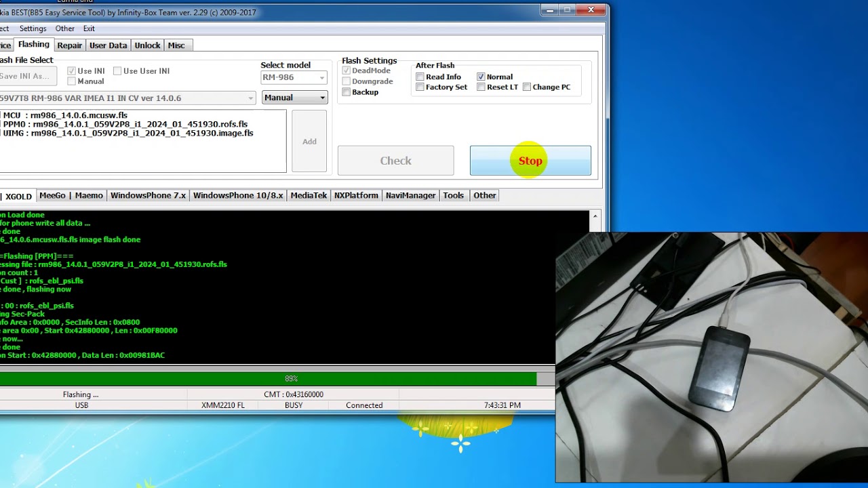Click the CMT : 0x43160000 status cell
868x488 pixels.
(293, 394)
